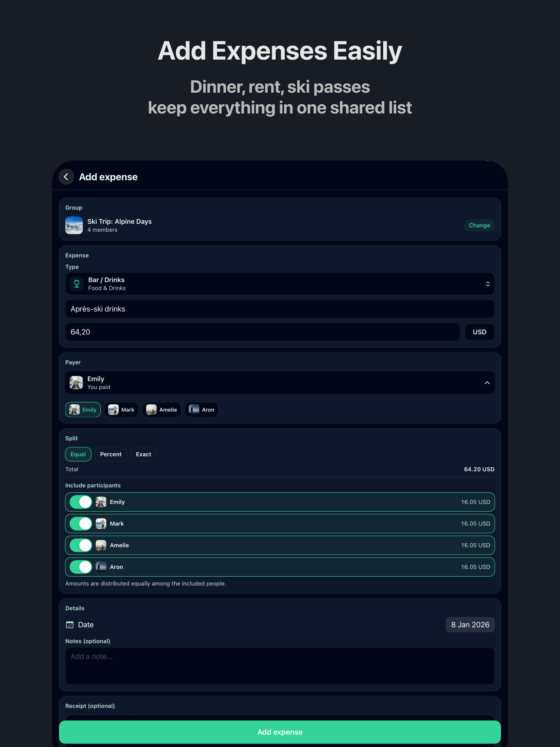Click the Add a note text area
560x747 pixels.
[280, 666]
